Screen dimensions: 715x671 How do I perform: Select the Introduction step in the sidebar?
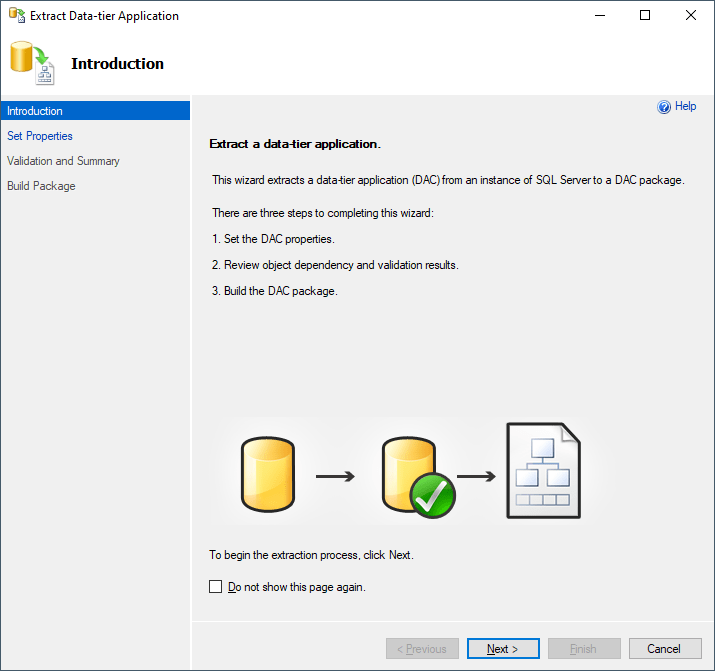35,111
